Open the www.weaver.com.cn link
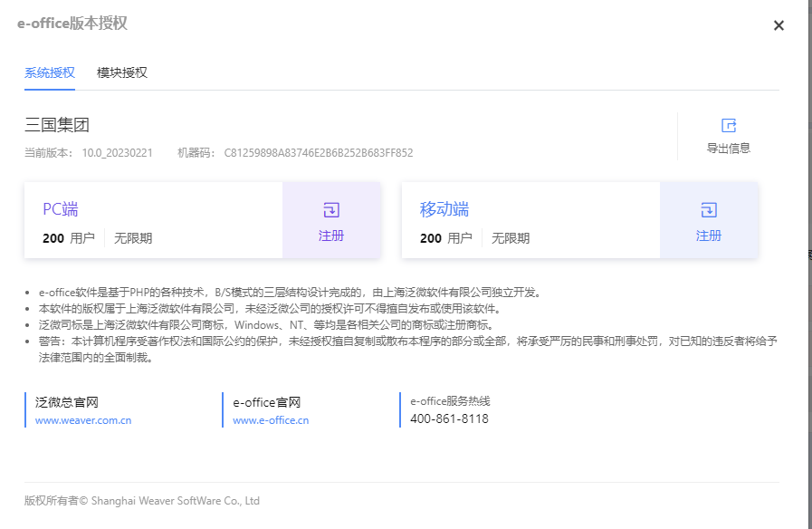This screenshot has height=529, width=812. (83, 420)
